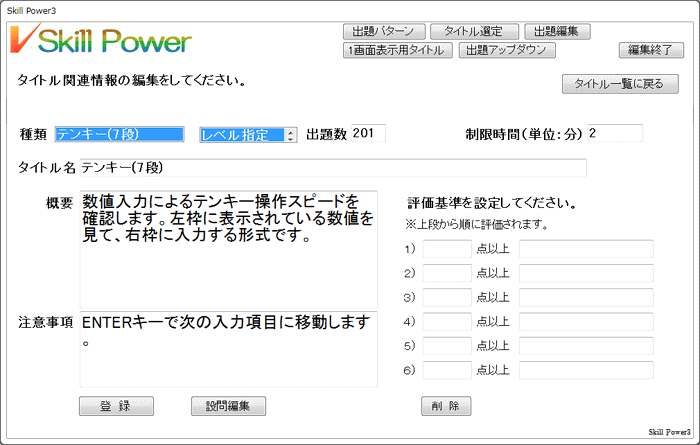This screenshot has width=700, height=445.
Task: Click score field for criterion 1)
Action: click(447, 249)
